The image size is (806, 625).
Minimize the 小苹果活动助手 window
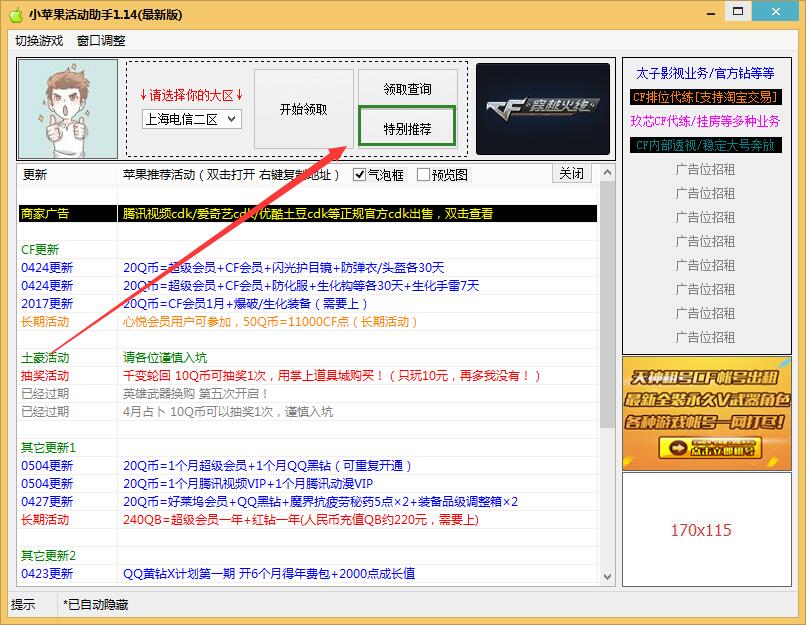pyautogui.click(x=711, y=12)
